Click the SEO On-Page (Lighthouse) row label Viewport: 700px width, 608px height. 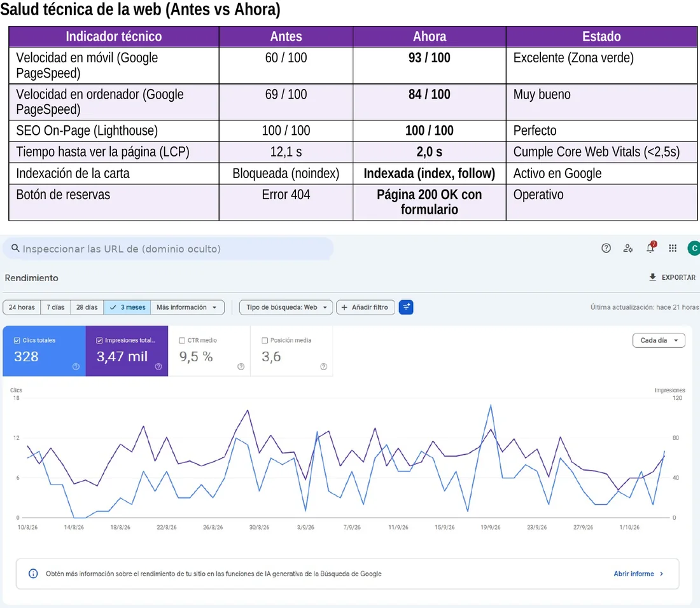pos(87,130)
